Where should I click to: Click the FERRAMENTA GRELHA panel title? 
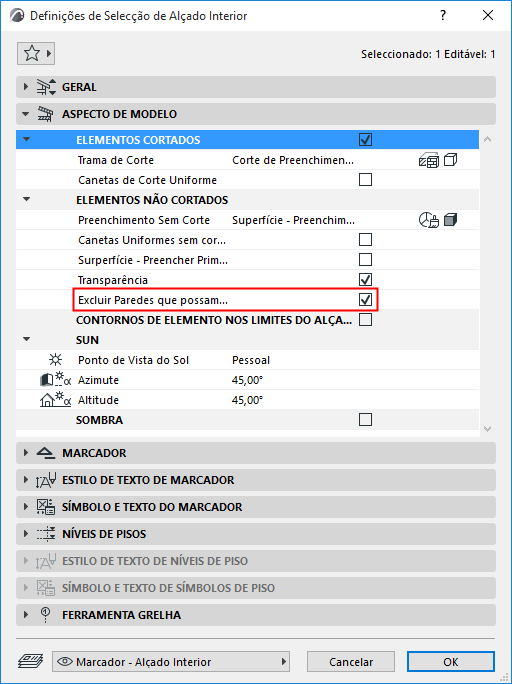(121, 615)
